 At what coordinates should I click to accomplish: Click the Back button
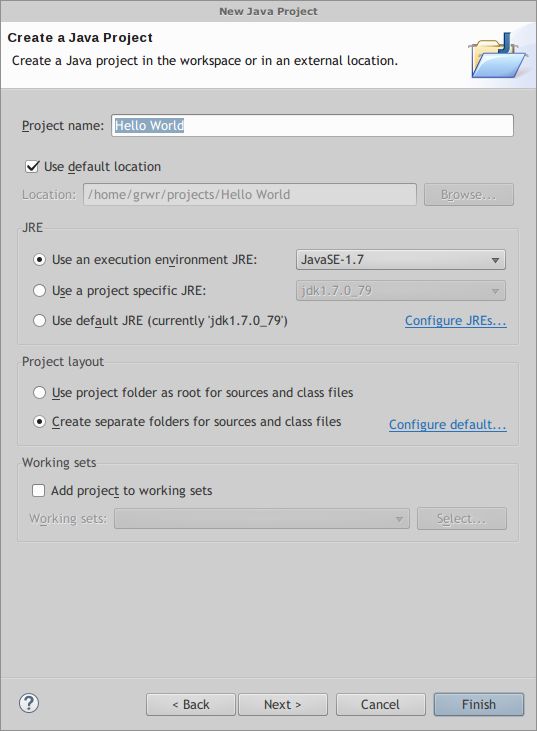point(191,704)
